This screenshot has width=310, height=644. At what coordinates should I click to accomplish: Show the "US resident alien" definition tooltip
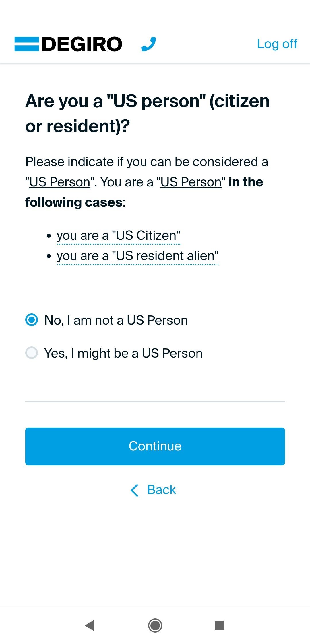coord(137,256)
